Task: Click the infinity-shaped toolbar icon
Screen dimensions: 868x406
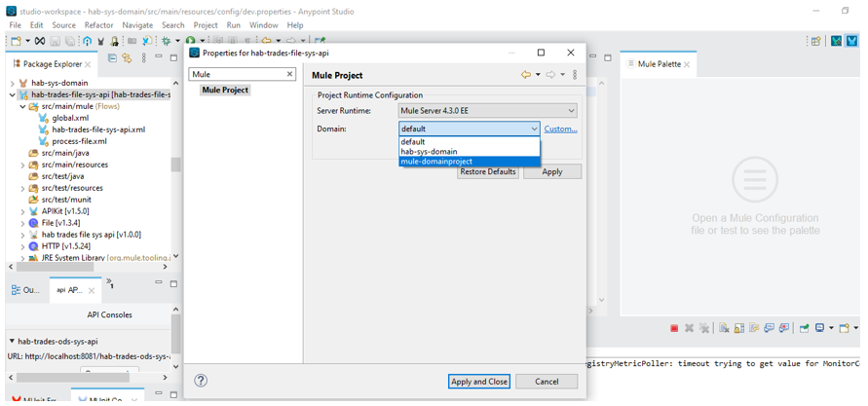Action: pyautogui.click(x=40, y=41)
